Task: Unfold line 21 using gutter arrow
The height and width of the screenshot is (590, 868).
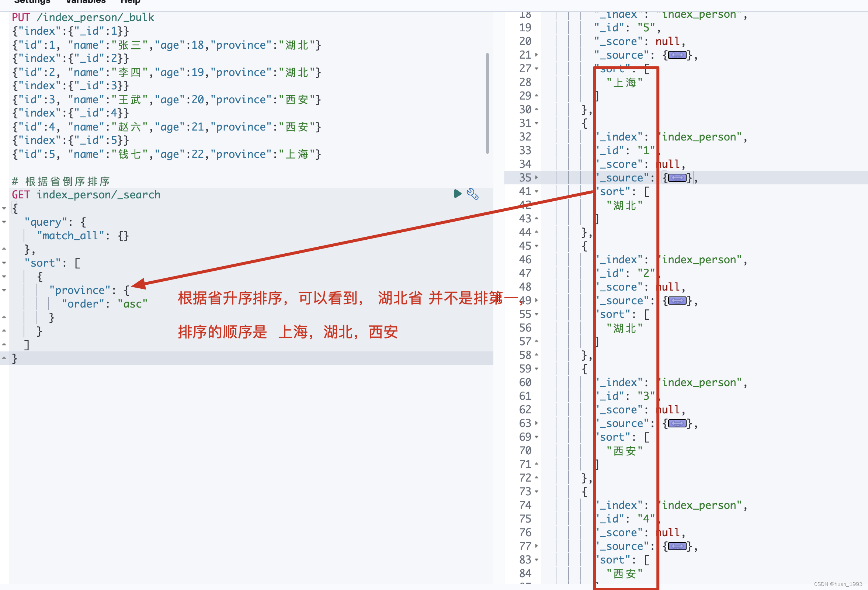Action: (x=537, y=55)
